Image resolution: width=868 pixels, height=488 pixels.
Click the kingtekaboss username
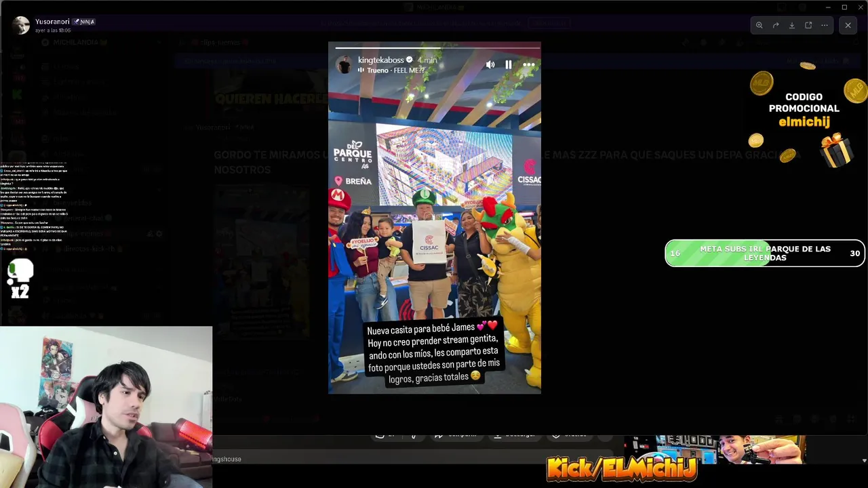[x=380, y=60]
